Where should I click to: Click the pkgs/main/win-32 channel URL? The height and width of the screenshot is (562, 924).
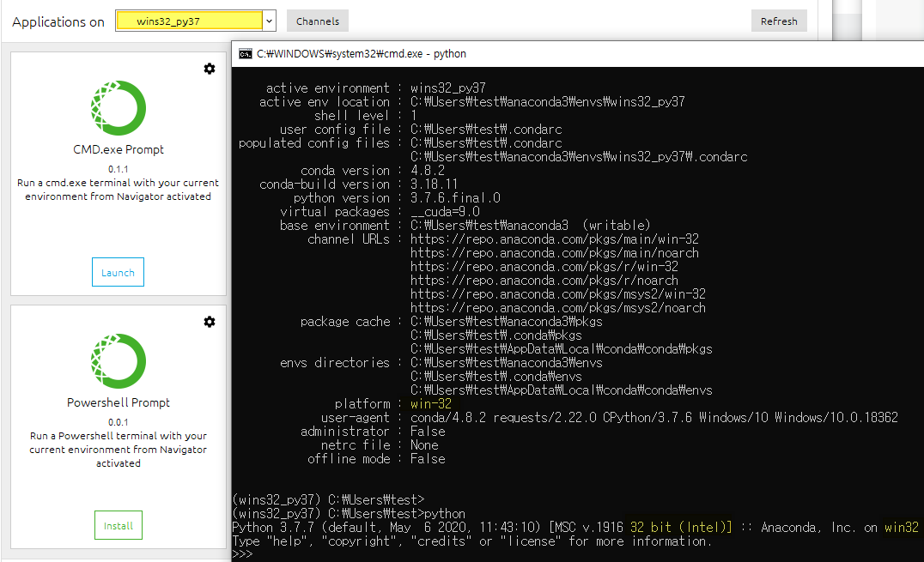click(555, 239)
